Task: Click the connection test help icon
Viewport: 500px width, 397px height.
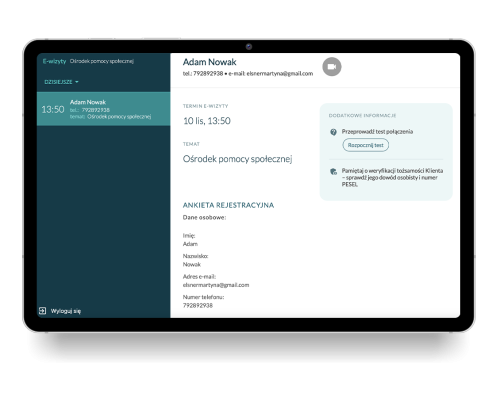Action: (333, 132)
